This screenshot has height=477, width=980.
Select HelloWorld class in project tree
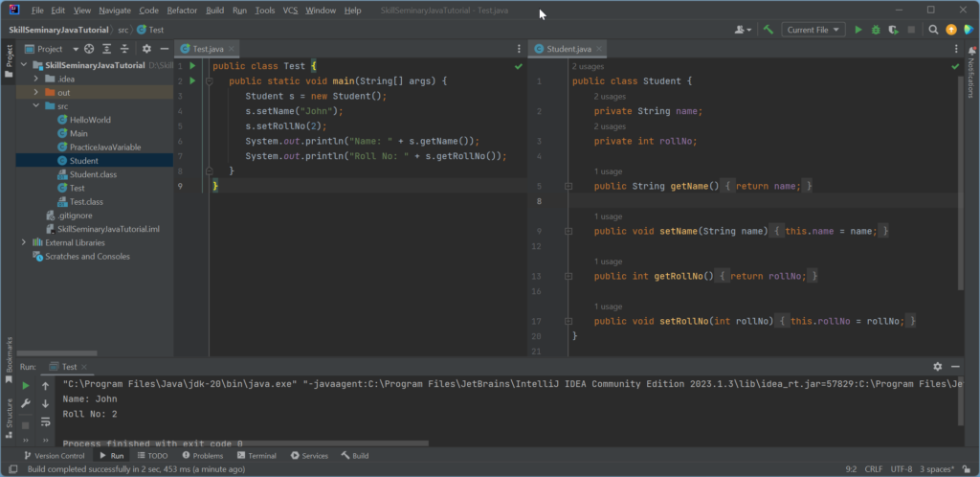tap(90, 120)
